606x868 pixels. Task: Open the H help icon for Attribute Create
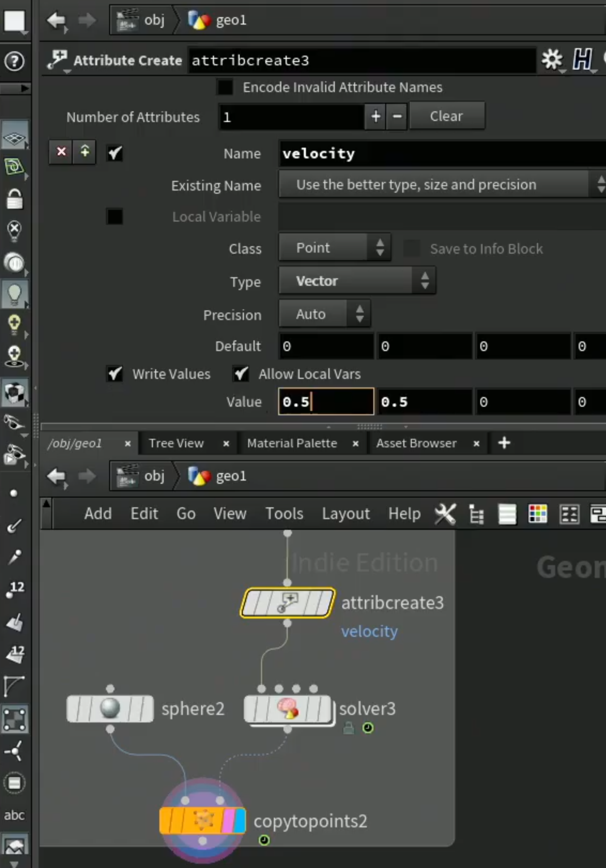582,59
